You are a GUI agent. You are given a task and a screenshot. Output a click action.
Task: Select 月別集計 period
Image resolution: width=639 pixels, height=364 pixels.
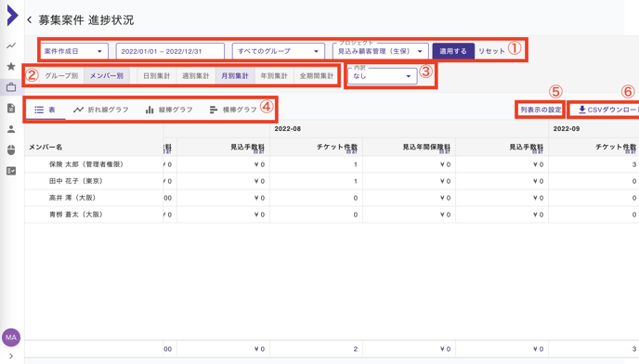click(235, 76)
